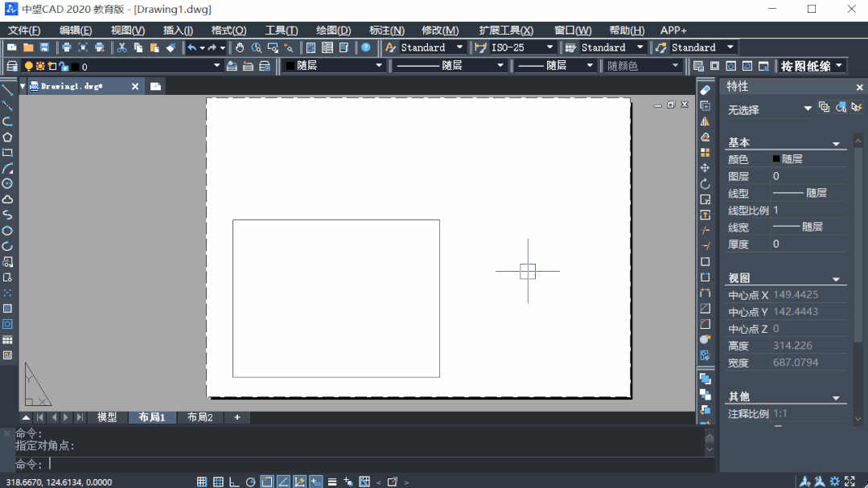This screenshot has width=868, height=488.
Task: Select the Table tool in left toolbar
Action: [7, 340]
